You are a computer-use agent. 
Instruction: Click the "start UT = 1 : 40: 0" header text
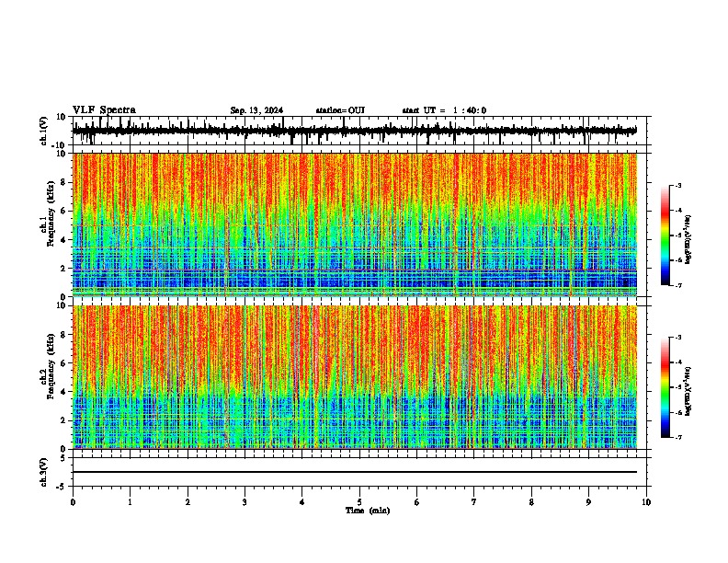pos(444,110)
